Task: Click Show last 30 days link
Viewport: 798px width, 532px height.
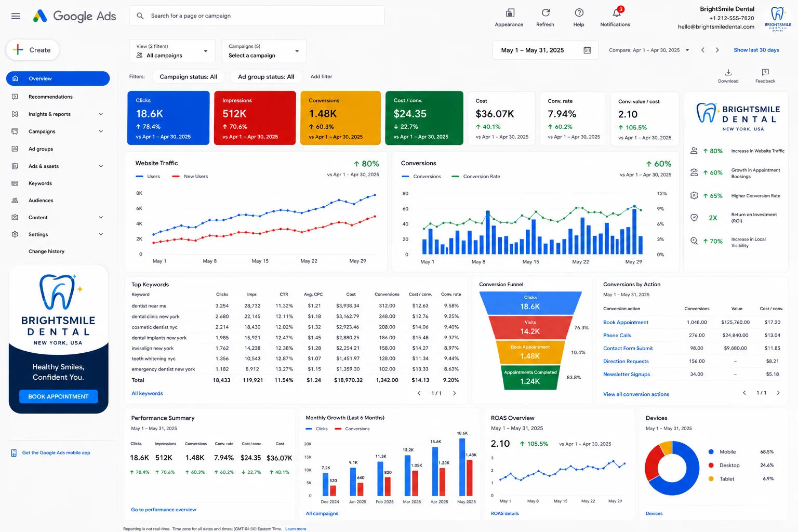Action: [x=756, y=50]
